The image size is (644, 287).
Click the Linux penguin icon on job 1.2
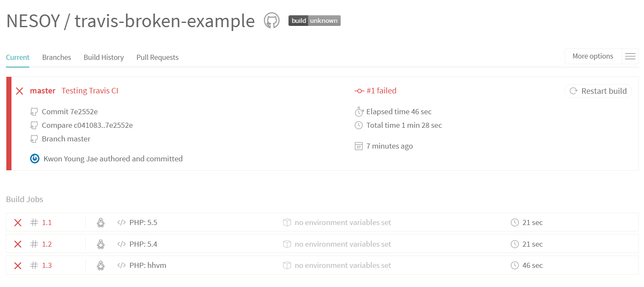pos(101,244)
